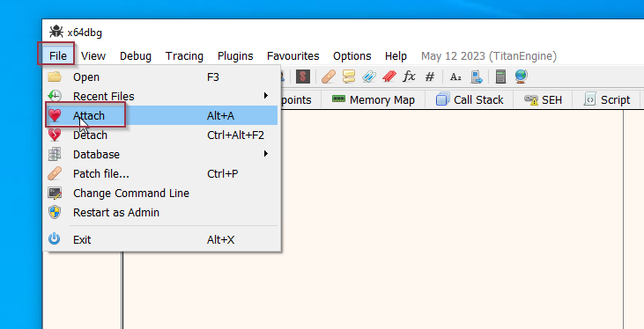The width and height of the screenshot is (644, 329).
Task: Choose Exit from the File menu
Action: (x=160, y=239)
